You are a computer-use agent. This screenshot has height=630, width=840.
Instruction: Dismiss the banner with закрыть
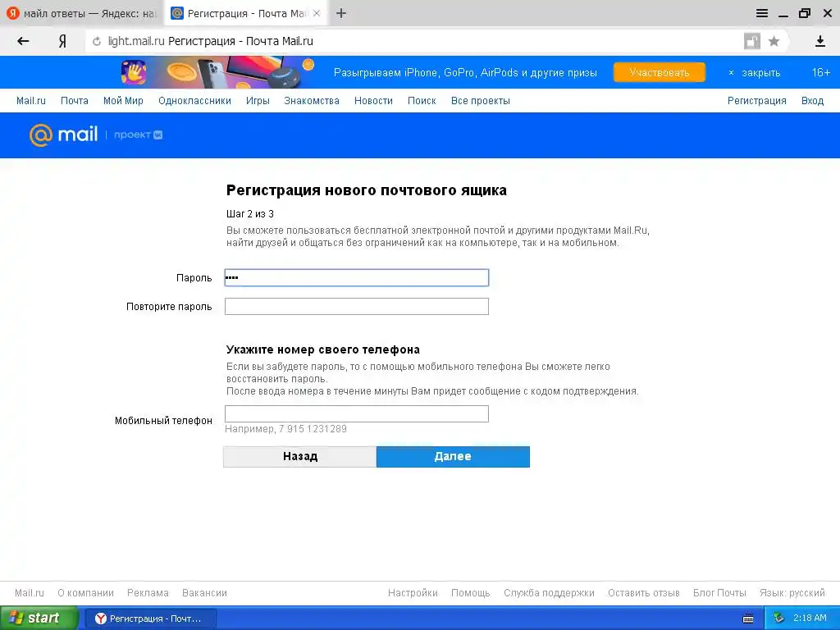pos(755,73)
